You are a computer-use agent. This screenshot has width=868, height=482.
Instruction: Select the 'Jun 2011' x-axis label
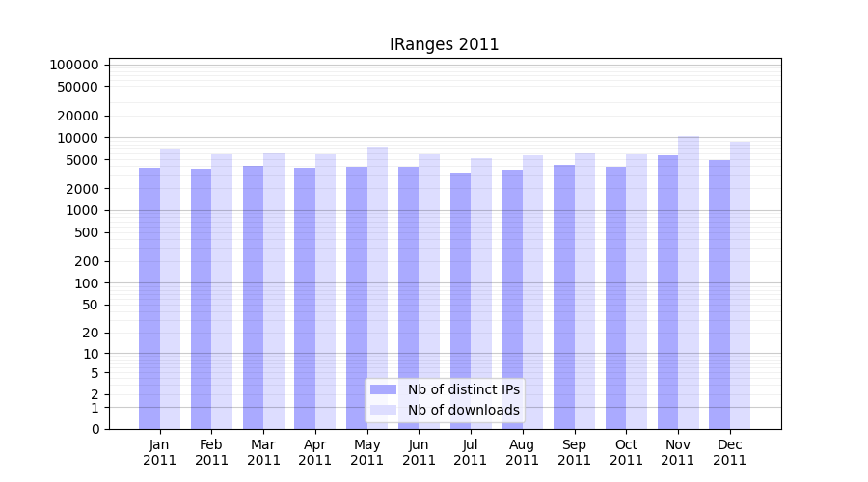coord(419,452)
